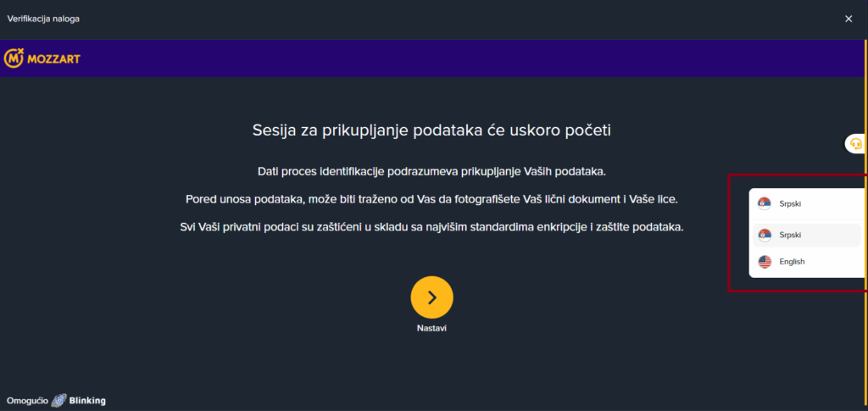
Task: Click Serbian flag in highlighted Srpski list option
Action: point(765,235)
